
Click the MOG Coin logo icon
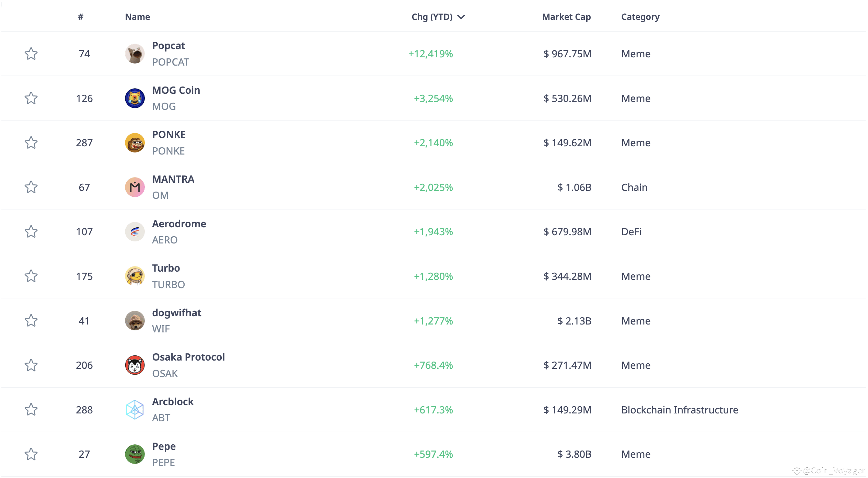pos(135,98)
